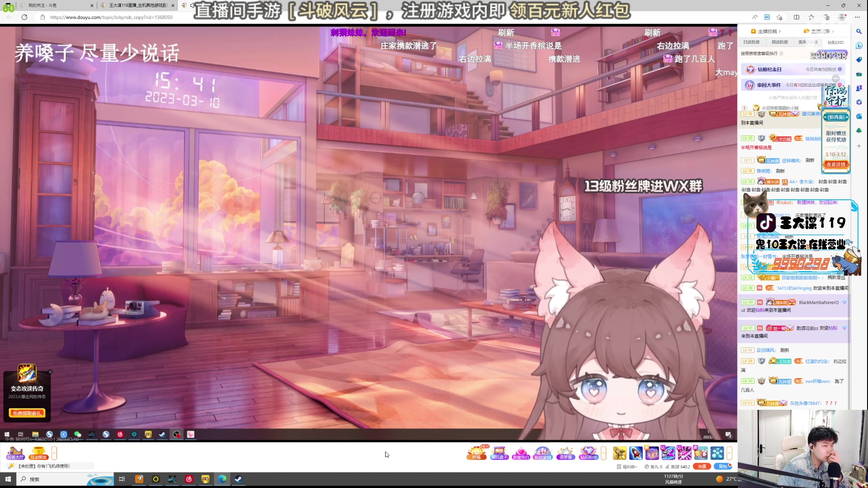Expand the left activity icons arrow
The image size is (868, 488).
click(54, 453)
